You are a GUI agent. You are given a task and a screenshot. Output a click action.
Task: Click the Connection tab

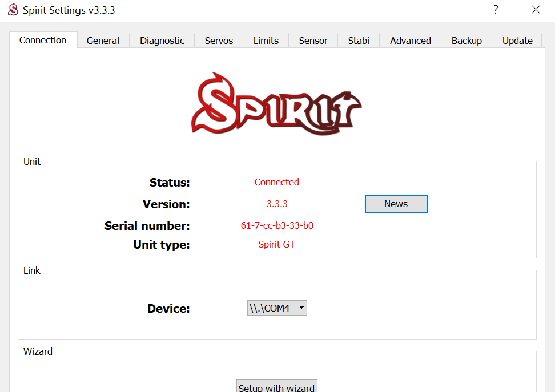coord(43,40)
